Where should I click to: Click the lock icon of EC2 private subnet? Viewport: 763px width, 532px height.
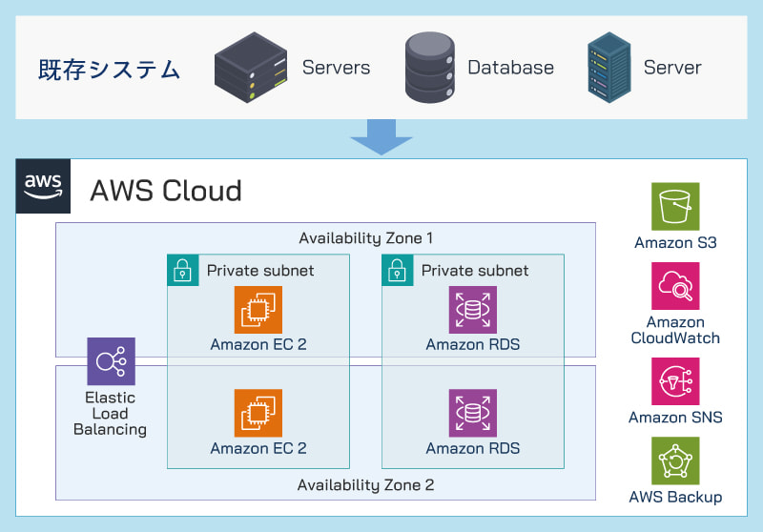(x=183, y=270)
